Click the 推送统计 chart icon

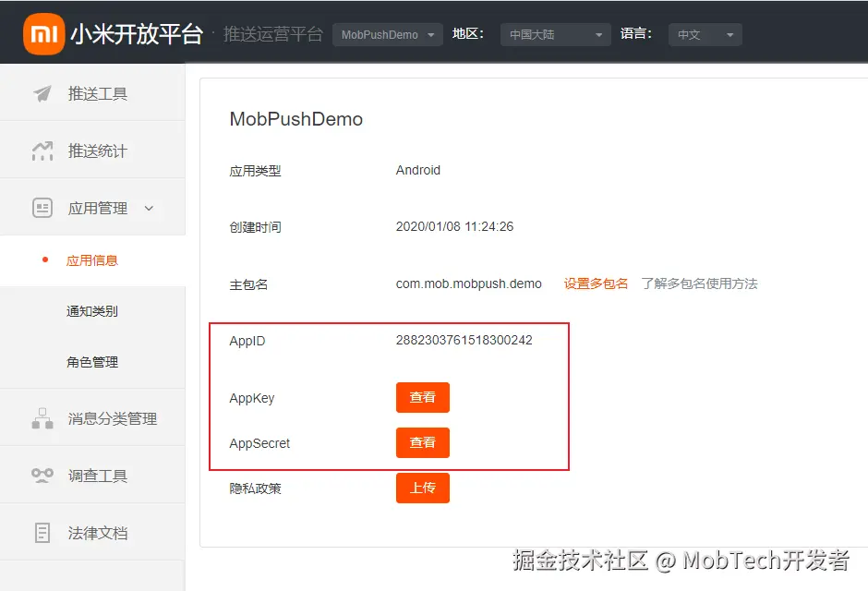coord(42,151)
